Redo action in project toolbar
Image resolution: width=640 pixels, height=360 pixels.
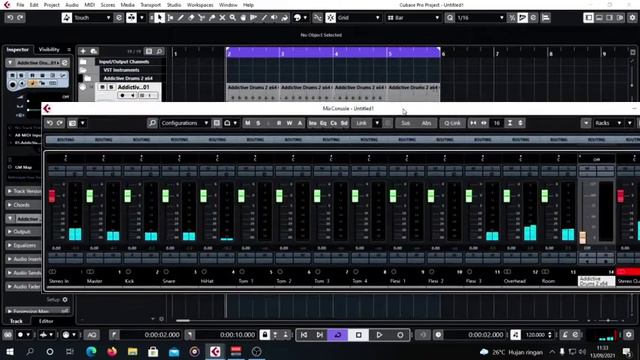20,18
